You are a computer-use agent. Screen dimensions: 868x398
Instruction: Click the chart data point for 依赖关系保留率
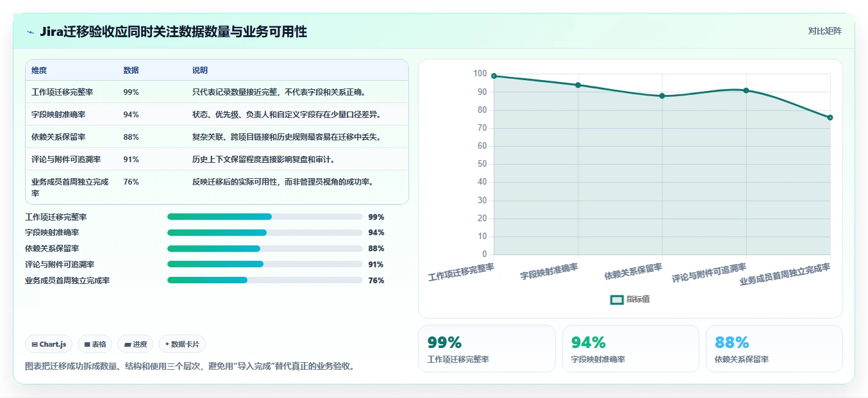click(x=662, y=95)
